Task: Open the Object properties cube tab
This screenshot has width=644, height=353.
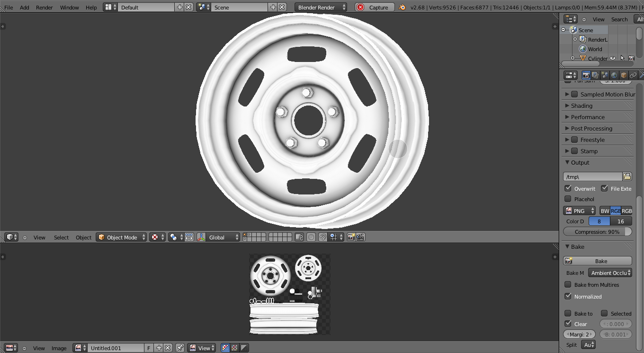Action: click(624, 75)
